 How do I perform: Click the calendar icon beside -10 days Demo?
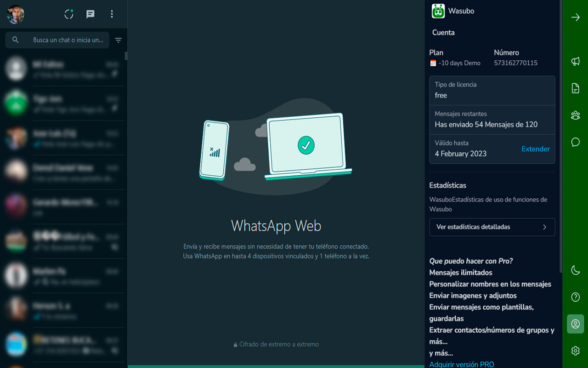click(x=433, y=63)
